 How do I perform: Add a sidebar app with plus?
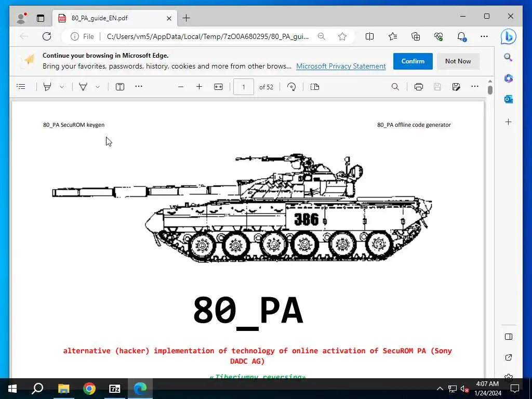pos(508,122)
